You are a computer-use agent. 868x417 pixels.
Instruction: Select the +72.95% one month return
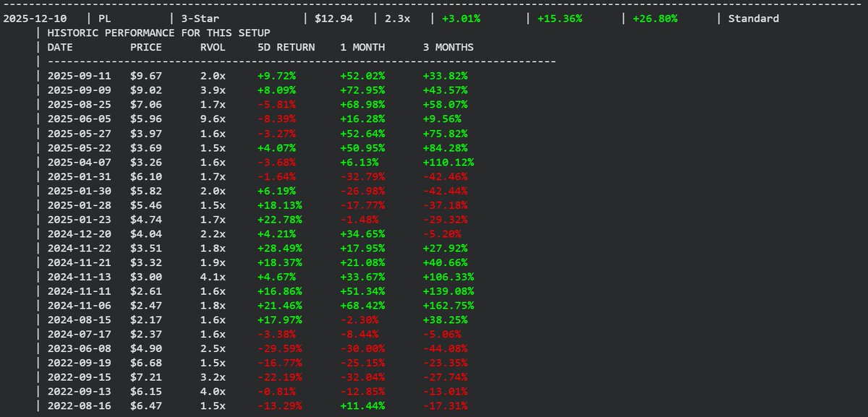click(x=362, y=90)
